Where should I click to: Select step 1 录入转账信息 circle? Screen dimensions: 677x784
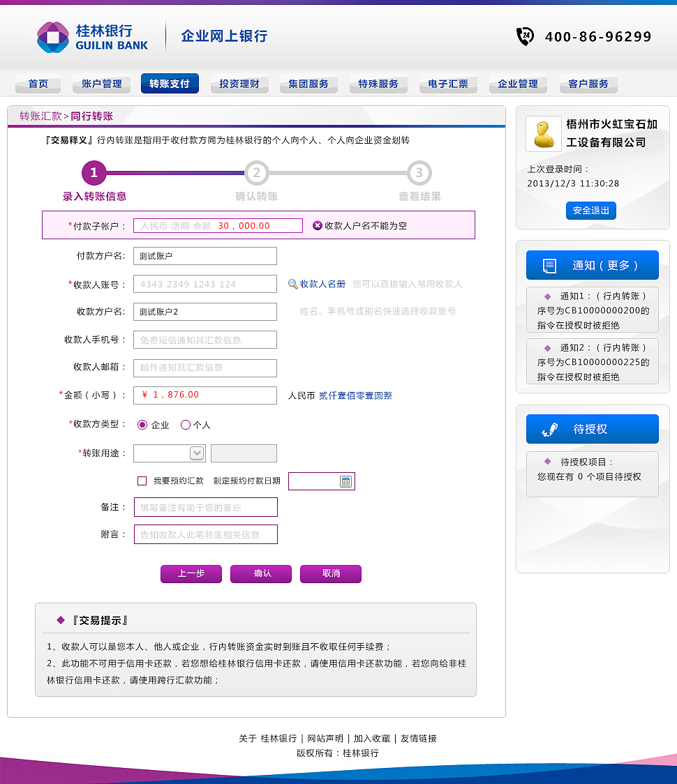pos(94,173)
